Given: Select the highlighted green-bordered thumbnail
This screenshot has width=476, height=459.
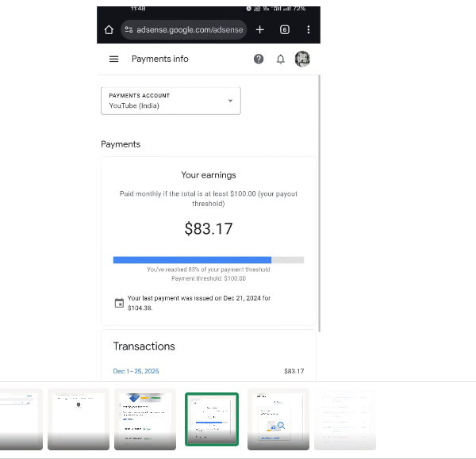Looking at the screenshot, I should pos(212,419).
